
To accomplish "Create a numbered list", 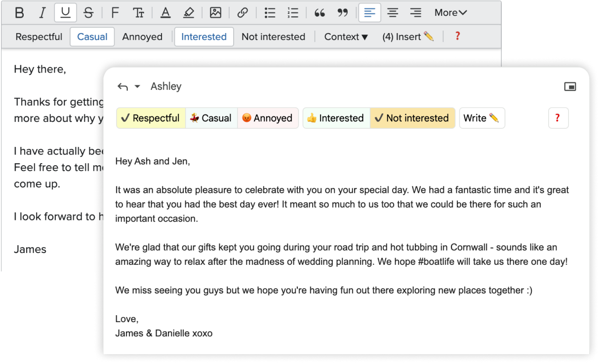I will (x=293, y=13).
